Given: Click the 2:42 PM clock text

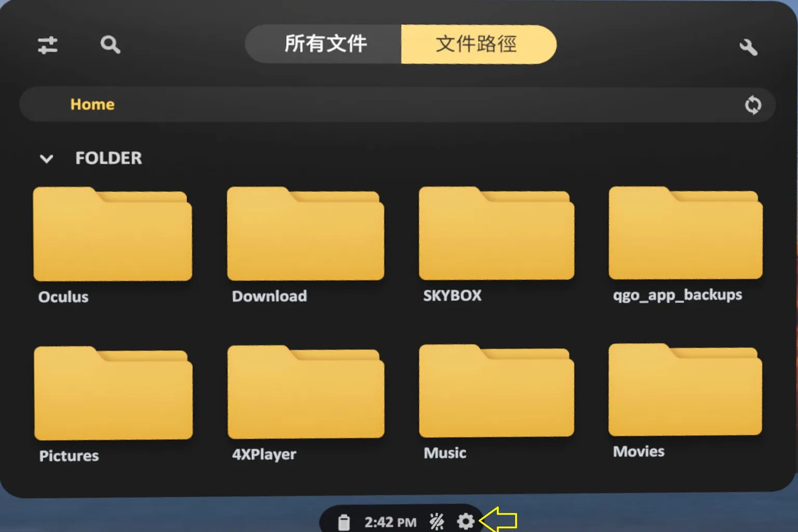Looking at the screenshot, I should (x=390, y=522).
